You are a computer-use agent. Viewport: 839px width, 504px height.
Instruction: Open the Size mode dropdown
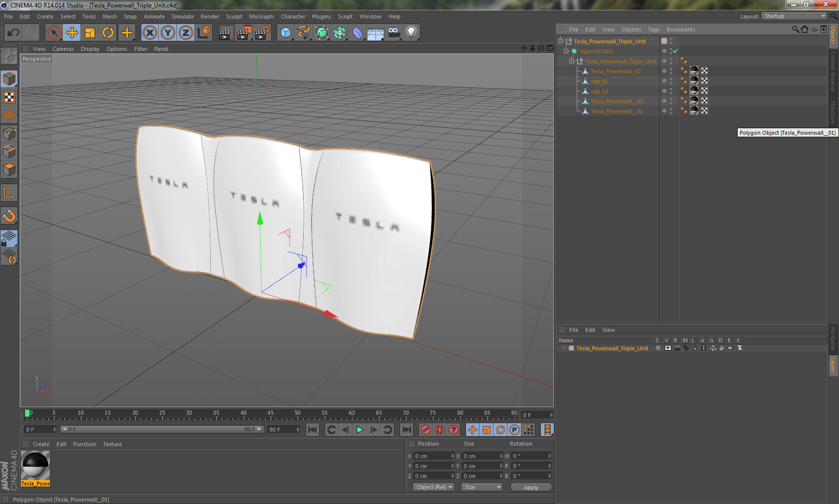coord(481,487)
